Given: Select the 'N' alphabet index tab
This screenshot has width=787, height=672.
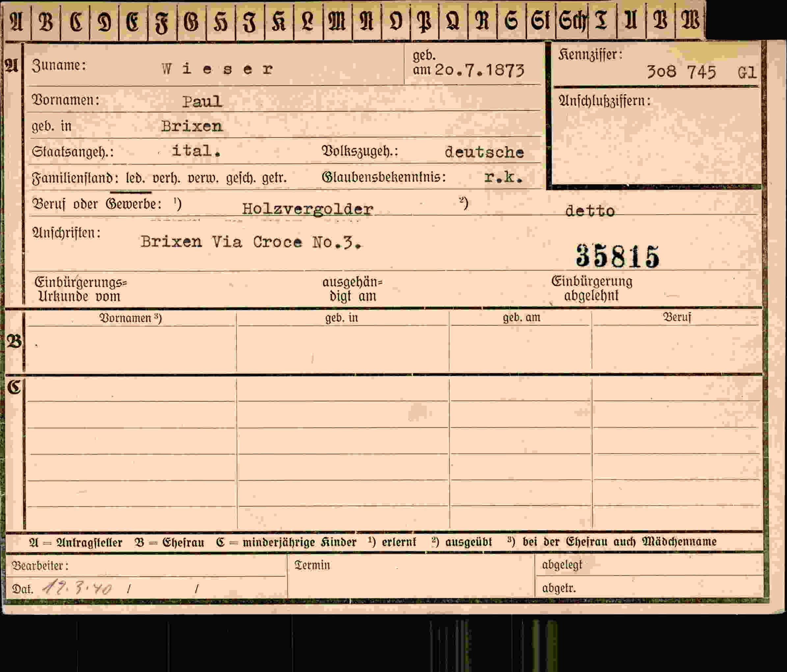Looking at the screenshot, I should [367, 21].
